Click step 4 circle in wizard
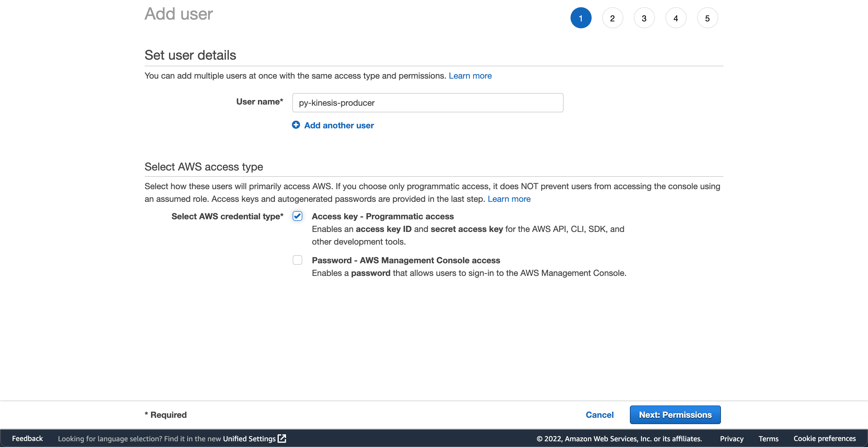The height and width of the screenshot is (447, 868). pyautogui.click(x=676, y=18)
